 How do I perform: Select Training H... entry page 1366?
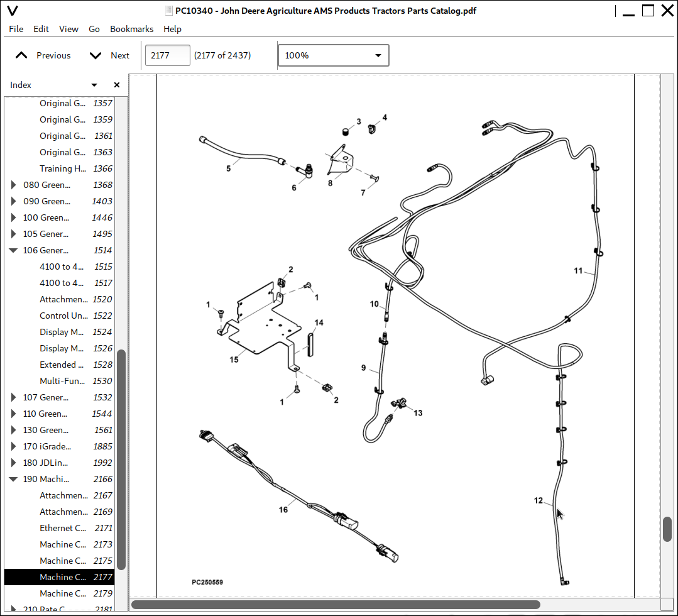pos(63,168)
